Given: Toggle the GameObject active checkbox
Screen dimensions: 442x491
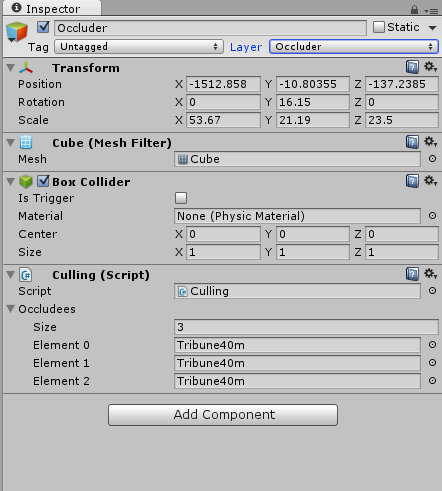Looking at the screenshot, I should [43, 27].
